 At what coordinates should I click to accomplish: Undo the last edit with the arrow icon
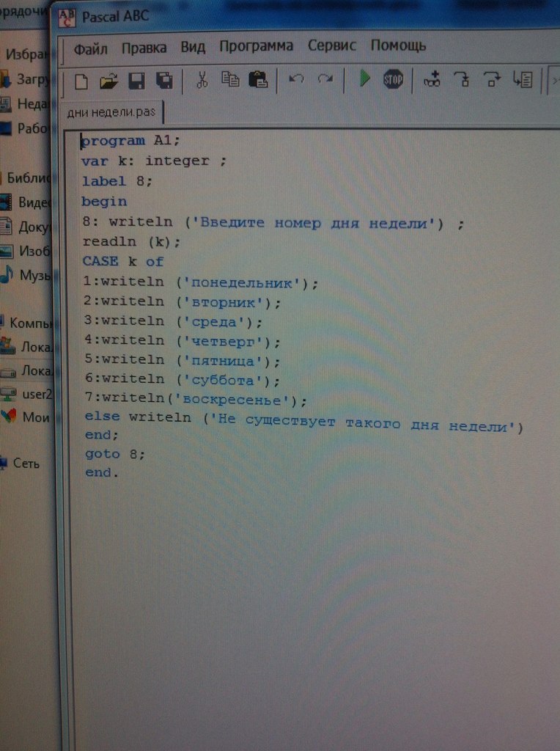296,78
